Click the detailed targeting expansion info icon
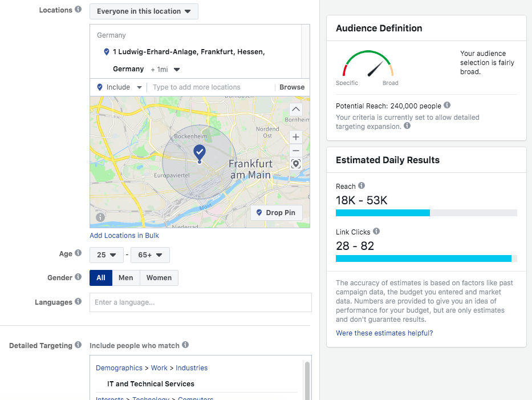The width and height of the screenshot is (532, 400). coord(407,126)
